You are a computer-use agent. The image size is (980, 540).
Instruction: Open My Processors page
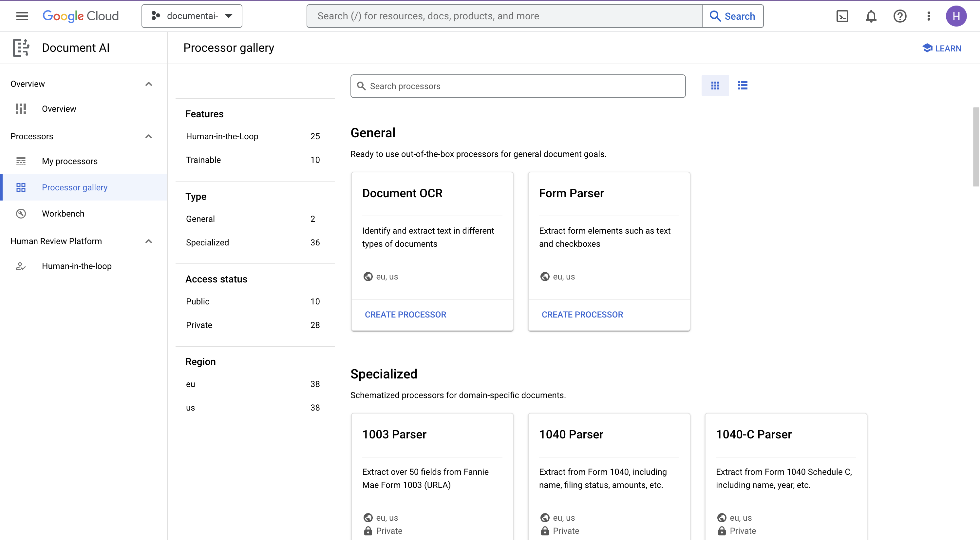(x=70, y=161)
